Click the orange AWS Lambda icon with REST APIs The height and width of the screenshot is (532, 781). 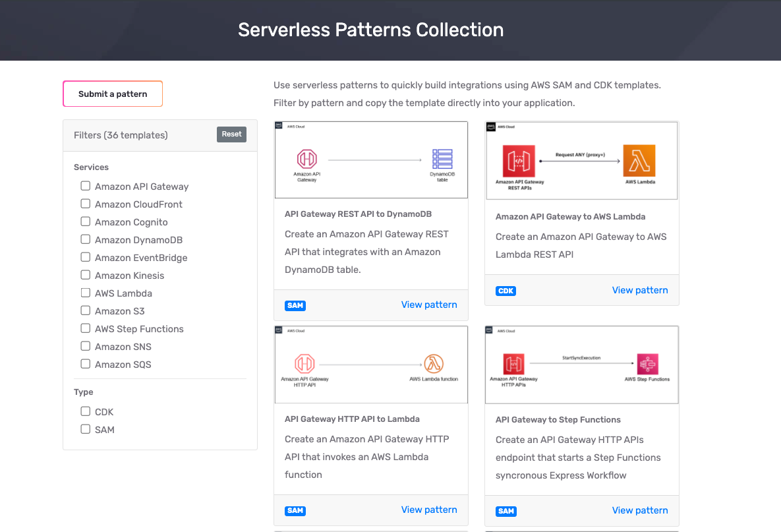point(639,161)
